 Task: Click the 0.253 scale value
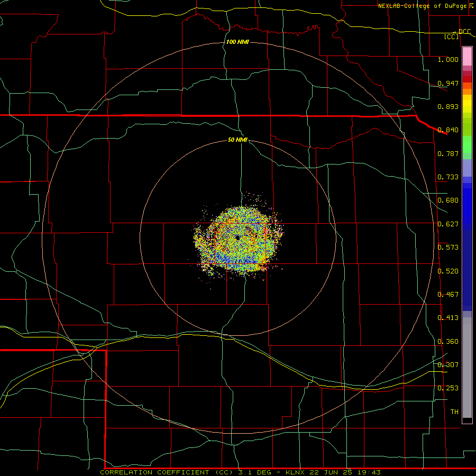pos(448,388)
